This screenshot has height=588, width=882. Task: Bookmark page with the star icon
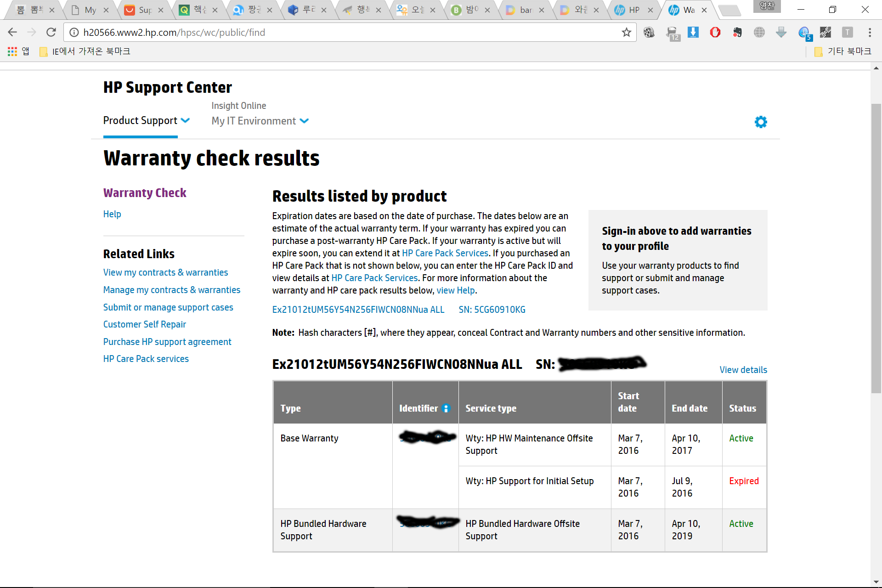coord(626,33)
